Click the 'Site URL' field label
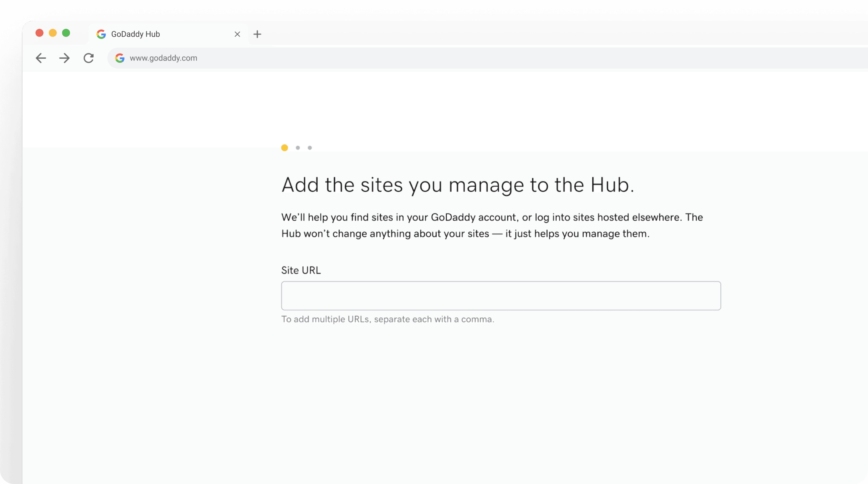The height and width of the screenshot is (484, 868). (x=301, y=270)
